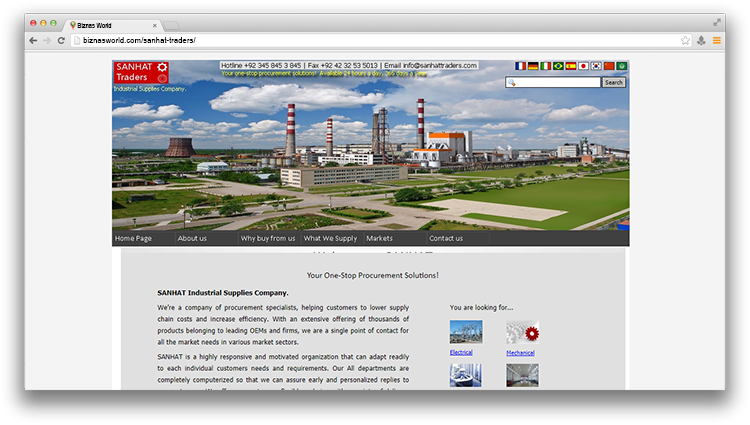Open the What We Supply menu
Image resolution: width=750 pixels, height=425 pixels.
pyautogui.click(x=330, y=238)
